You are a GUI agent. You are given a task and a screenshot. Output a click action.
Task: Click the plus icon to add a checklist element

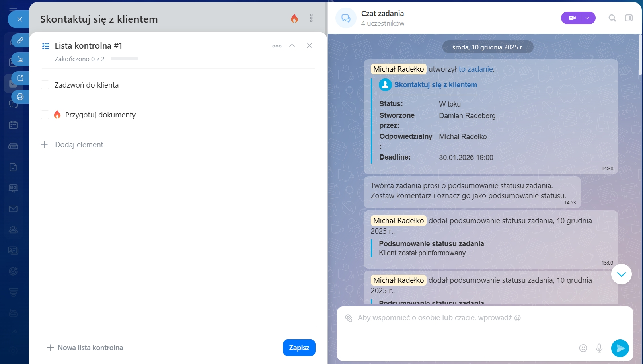(x=44, y=144)
